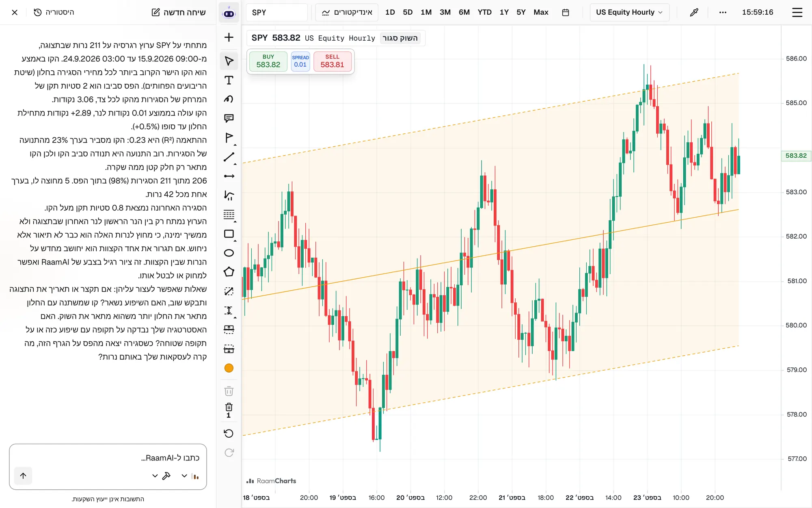The width and height of the screenshot is (812, 508).
Task: Click the BUY 583.82 button
Action: click(268, 61)
